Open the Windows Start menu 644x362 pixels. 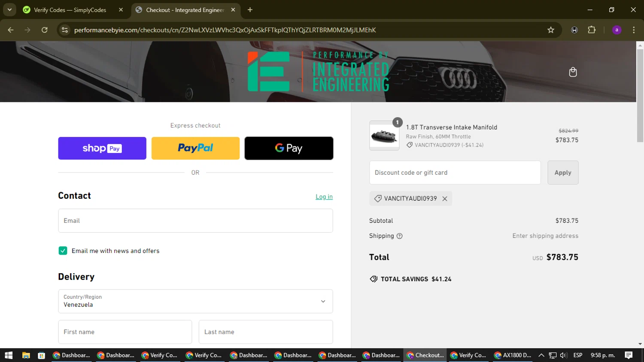[x=9, y=355]
